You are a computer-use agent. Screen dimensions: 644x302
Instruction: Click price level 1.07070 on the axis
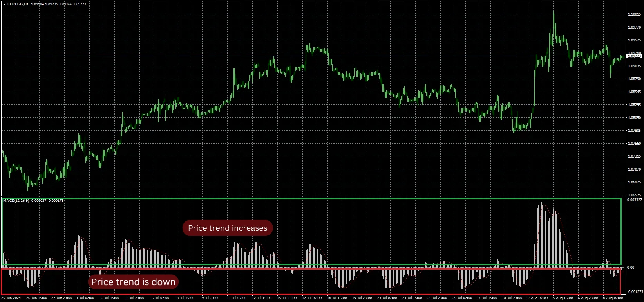tap(635, 169)
